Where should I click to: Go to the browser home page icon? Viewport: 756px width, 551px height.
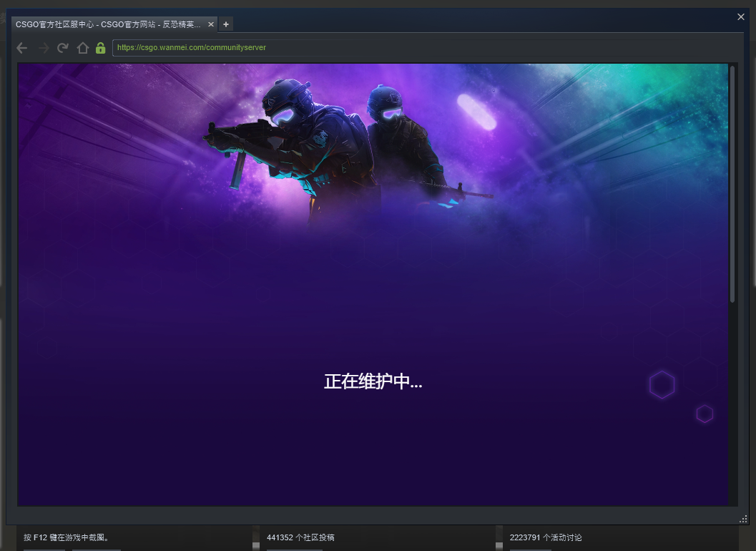click(82, 48)
